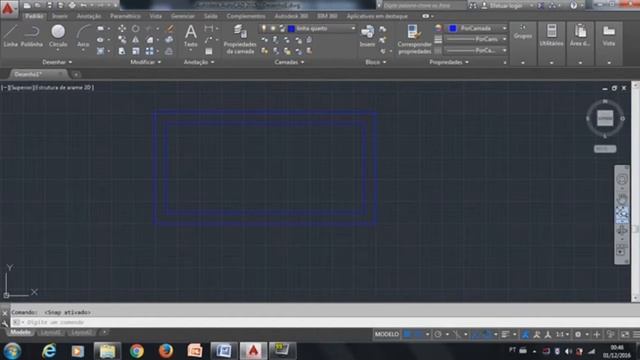Select the Linha (line) draw tool
This screenshot has width=640, height=360.
(x=10, y=36)
